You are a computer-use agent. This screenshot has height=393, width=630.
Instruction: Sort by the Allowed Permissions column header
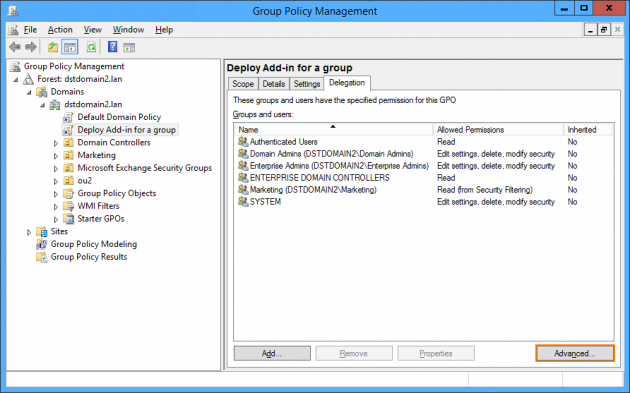498,130
